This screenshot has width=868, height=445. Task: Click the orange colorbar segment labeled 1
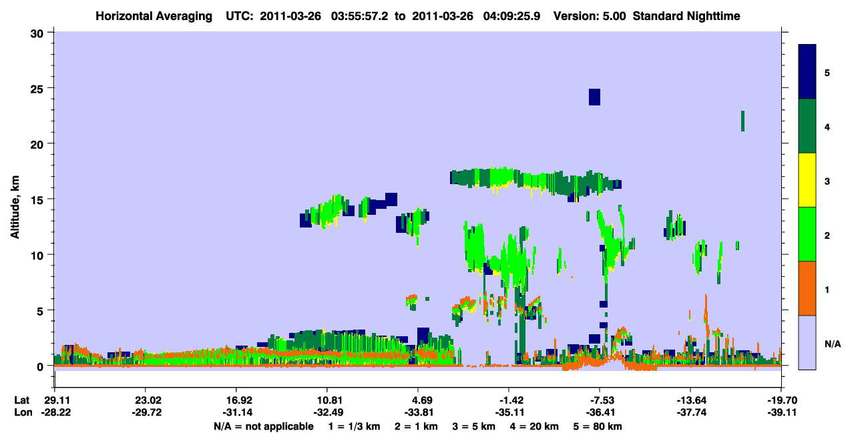[807, 288]
